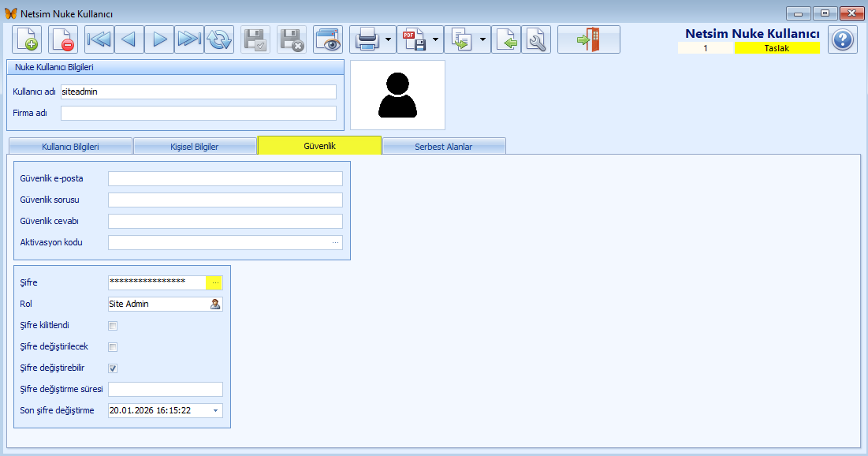Click the Şifre değiştirme süresi input field

(x=166, y=389)
